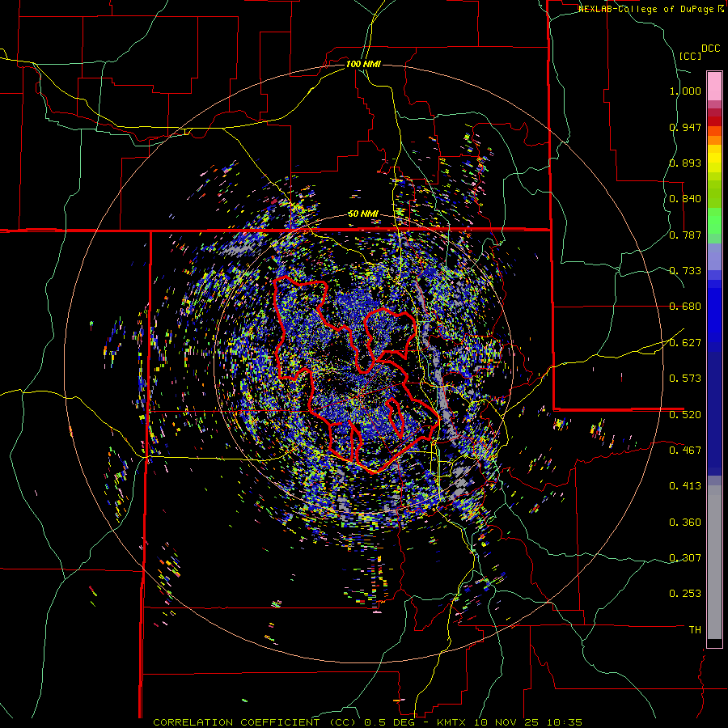The image size is (728, 728).
Task: Click the 0.467 legend value
Action: click(685, 450)
